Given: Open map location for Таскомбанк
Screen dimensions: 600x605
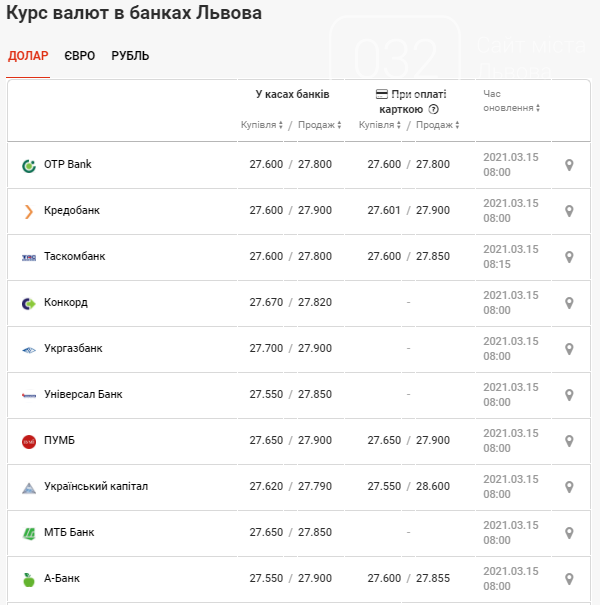Looking at the screenshot, I should click(x=569, y=257).
